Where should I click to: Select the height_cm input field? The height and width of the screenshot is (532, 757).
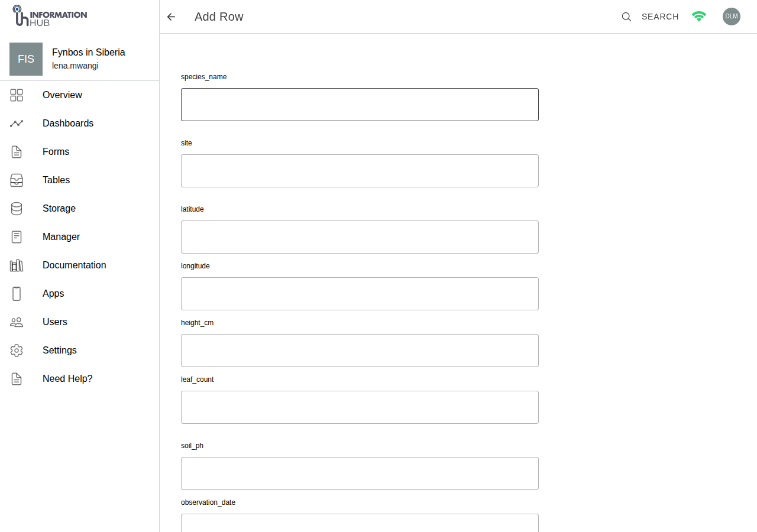pyautogui.click(x=360, y=351)
